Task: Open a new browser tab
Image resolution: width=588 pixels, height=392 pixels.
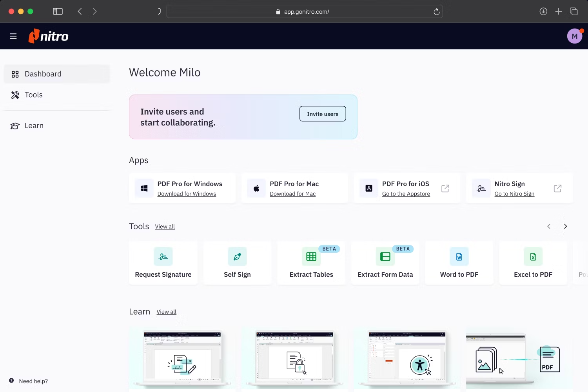Action: point(559,11)
